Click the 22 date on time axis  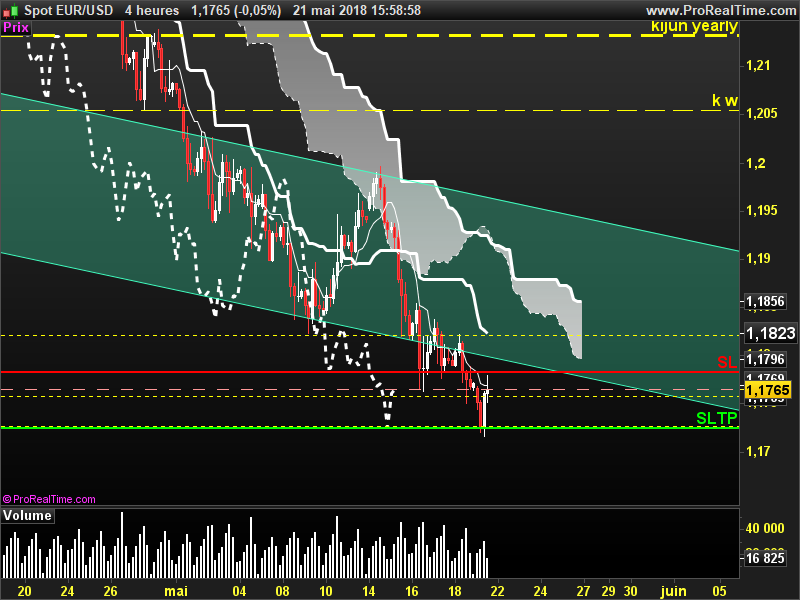[x=497, y=591]
